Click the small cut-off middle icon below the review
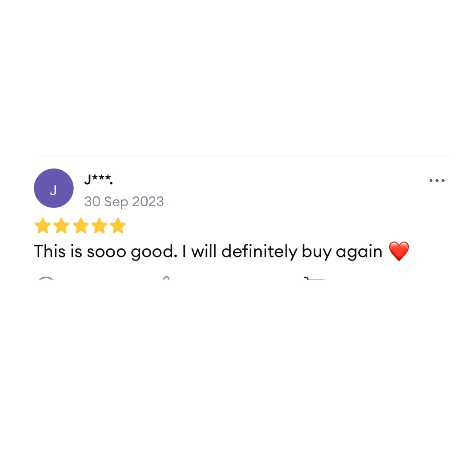 166,278
